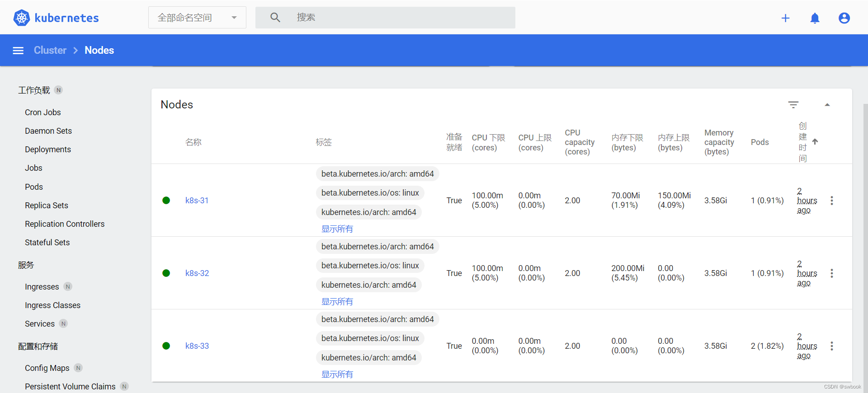Viewport: 868px width, 393px height.
Task: Click the 2 (1.82%) pods cell
Action: (x=767, y=346)
